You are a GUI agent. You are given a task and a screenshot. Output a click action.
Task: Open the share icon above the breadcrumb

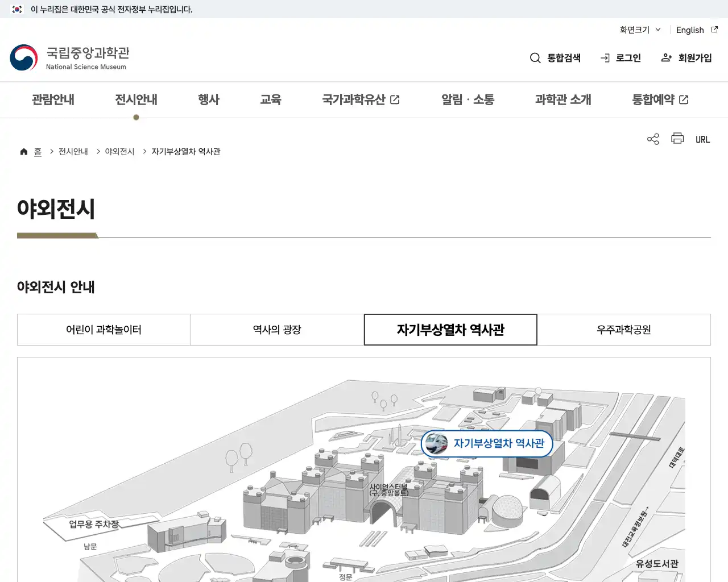tap(652, 139)
